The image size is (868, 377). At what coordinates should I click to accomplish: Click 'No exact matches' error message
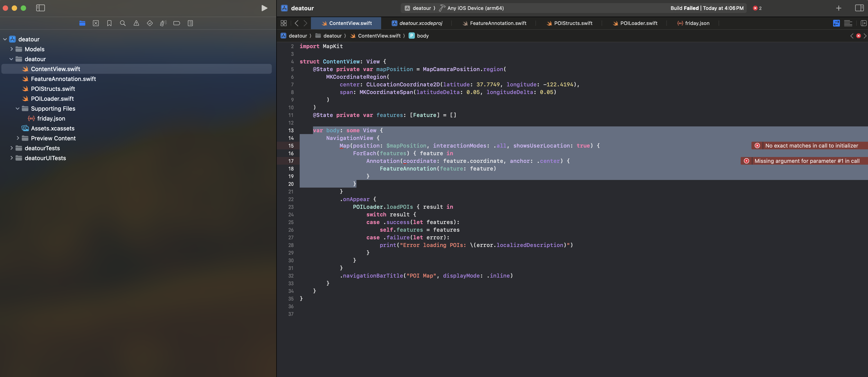(811, 146)
